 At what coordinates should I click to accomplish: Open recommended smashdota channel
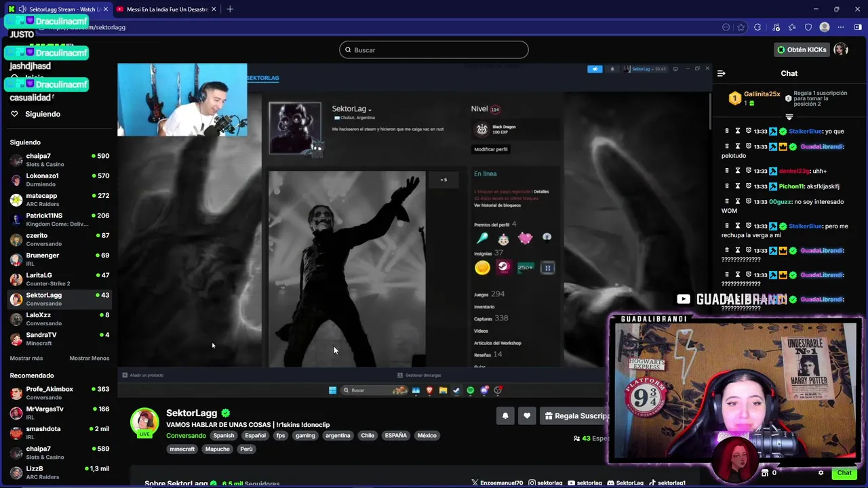[60, 432]
